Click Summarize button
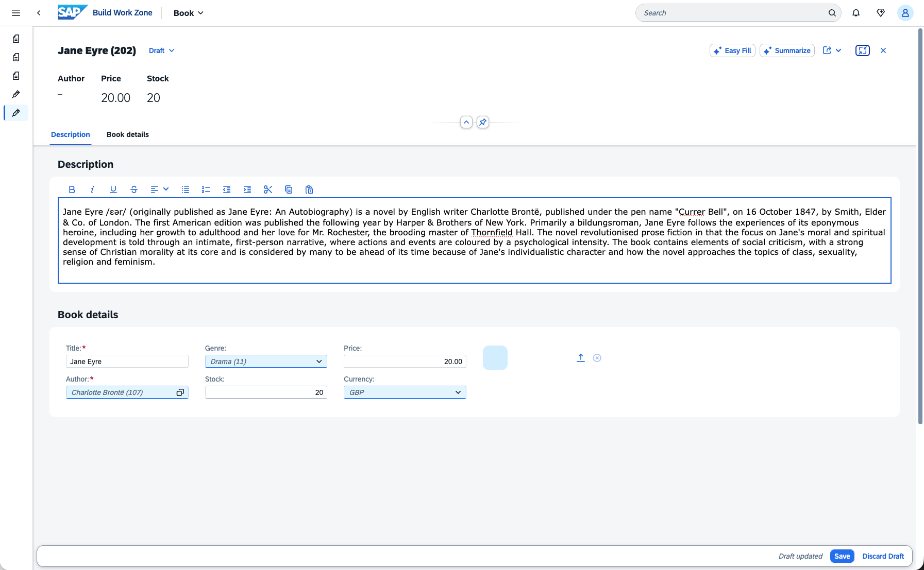The height and width of the screenshot is (570, 924). [787, 50]
